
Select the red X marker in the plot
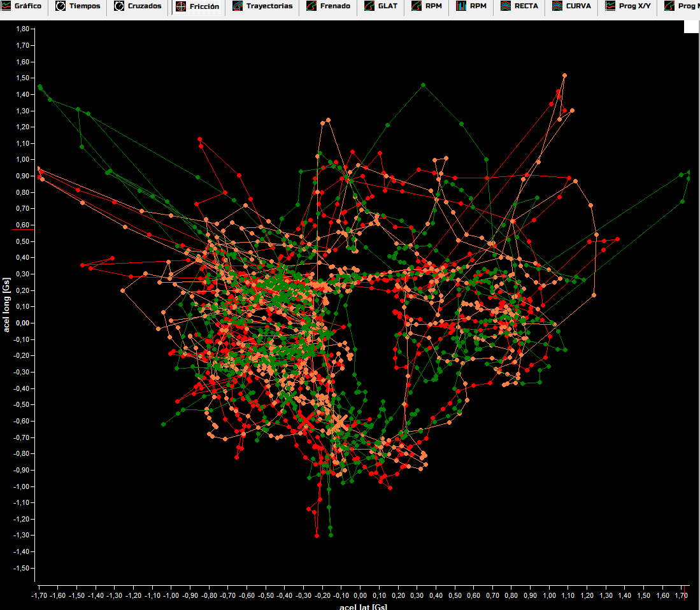point(306,420)
